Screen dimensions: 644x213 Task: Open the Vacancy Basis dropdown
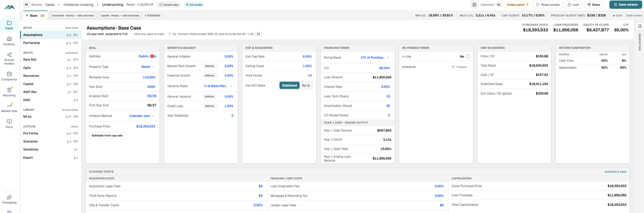point(218,86)
